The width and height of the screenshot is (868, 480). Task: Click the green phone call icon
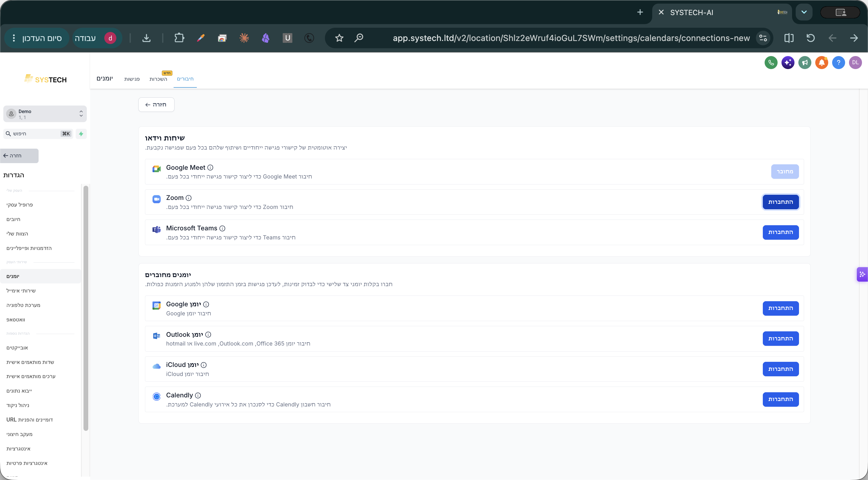[x=771, y=62]
